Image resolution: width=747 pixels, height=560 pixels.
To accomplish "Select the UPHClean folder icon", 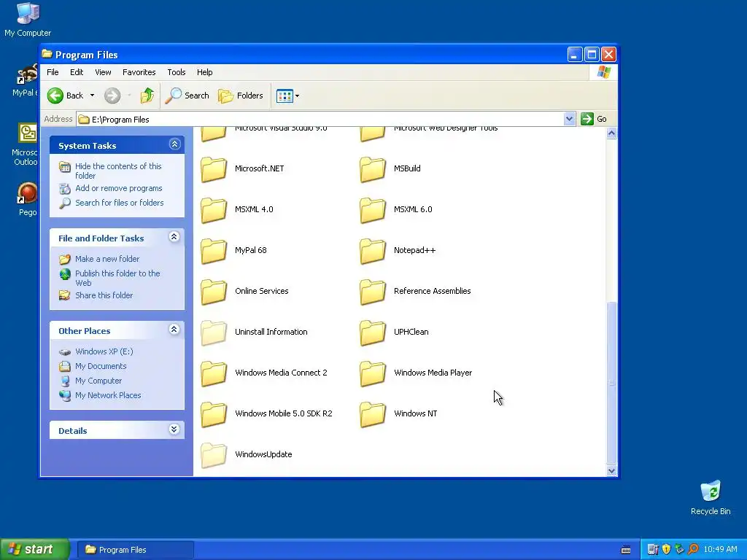I will coord(373,332).
